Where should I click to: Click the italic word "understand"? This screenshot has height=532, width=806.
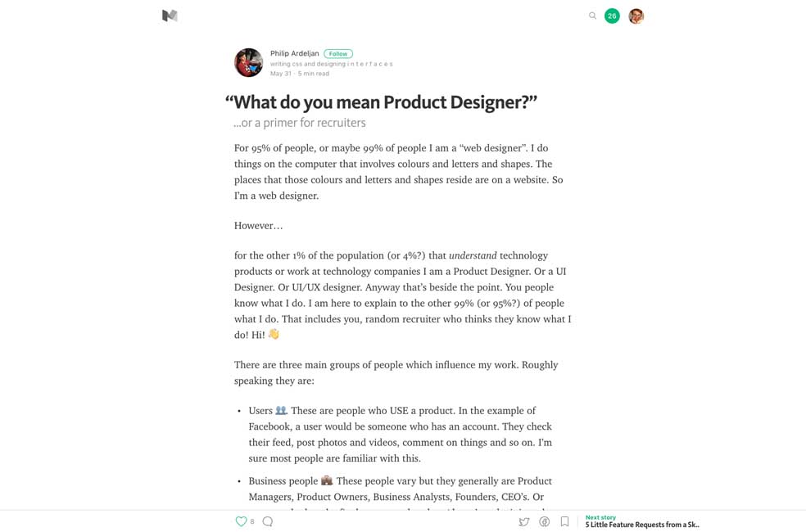(x=473, y=255)
